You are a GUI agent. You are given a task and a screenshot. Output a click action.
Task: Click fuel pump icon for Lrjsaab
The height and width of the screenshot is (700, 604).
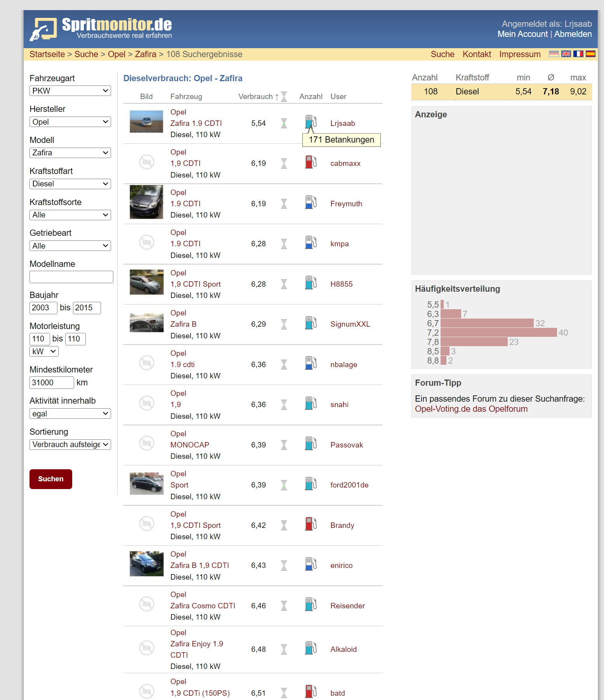tap(311, 122)
